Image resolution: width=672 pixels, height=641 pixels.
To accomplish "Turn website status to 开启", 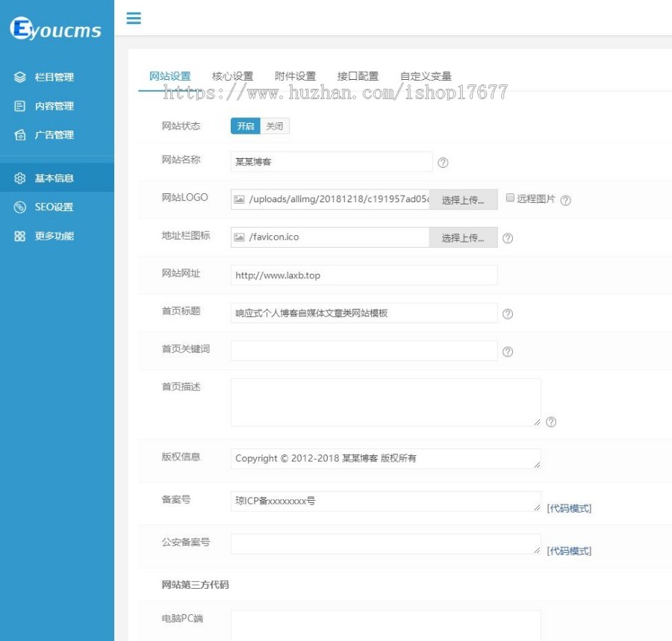I will (x=246, y=126).
